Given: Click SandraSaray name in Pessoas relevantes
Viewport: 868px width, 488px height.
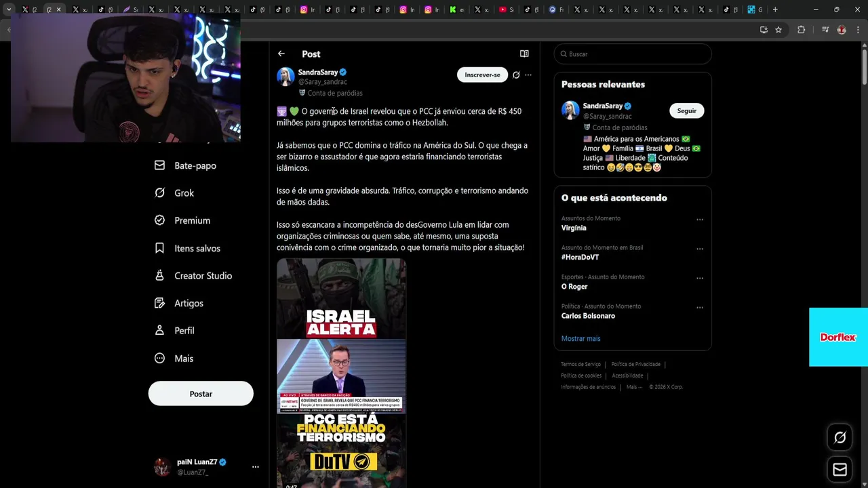Looking at the screenshot, I should click(603, 106).
